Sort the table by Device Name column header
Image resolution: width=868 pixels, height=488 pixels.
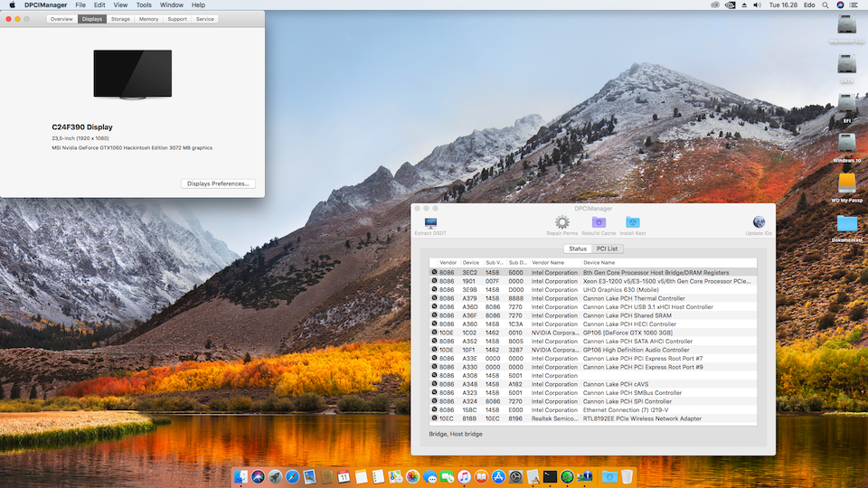[599, 262]
